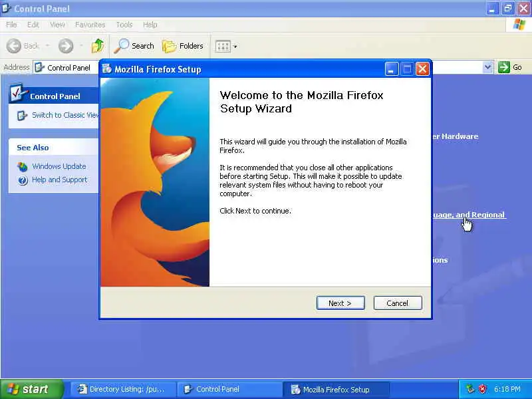Click the Forward arrow toolbar icon
Screen dimensions: 532x399
[x=66, y=46]
